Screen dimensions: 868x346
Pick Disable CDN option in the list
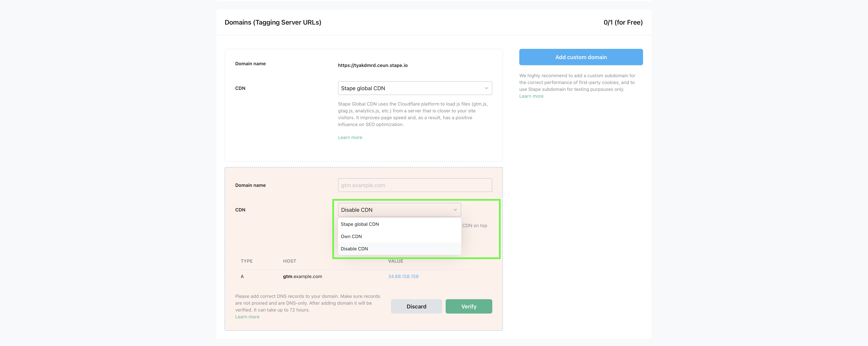point(399,249)
